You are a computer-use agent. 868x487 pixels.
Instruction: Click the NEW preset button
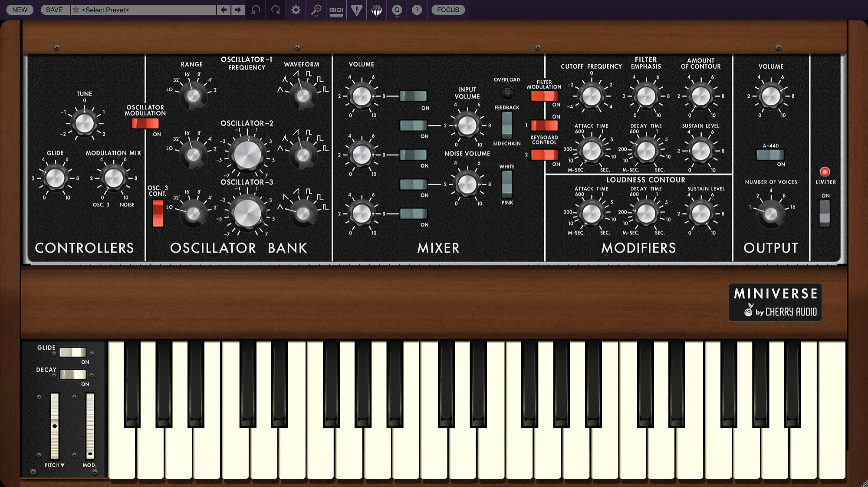[x=20, y=10]
